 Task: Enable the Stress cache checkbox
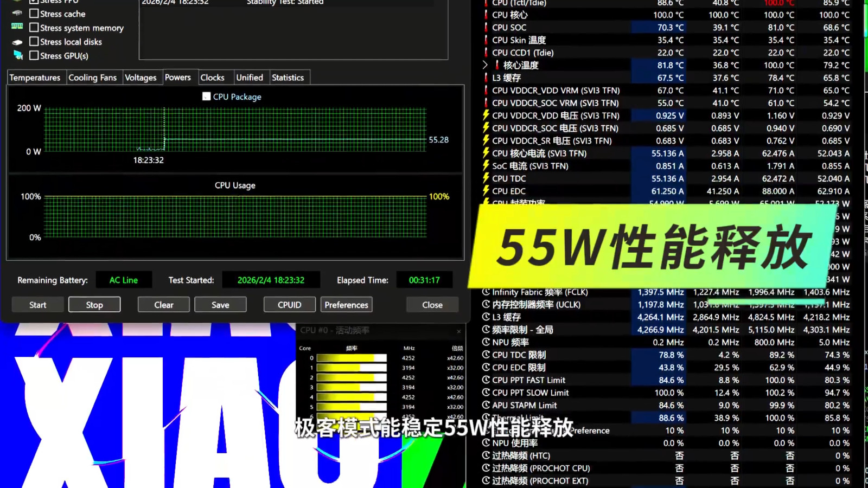point(34,14)
